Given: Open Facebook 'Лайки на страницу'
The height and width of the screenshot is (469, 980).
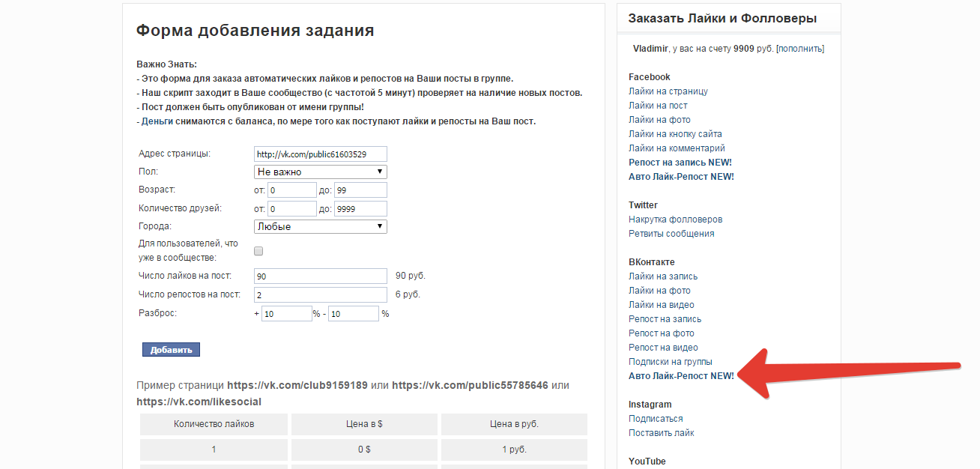Looking at the screenshot, I should (668, 91).
